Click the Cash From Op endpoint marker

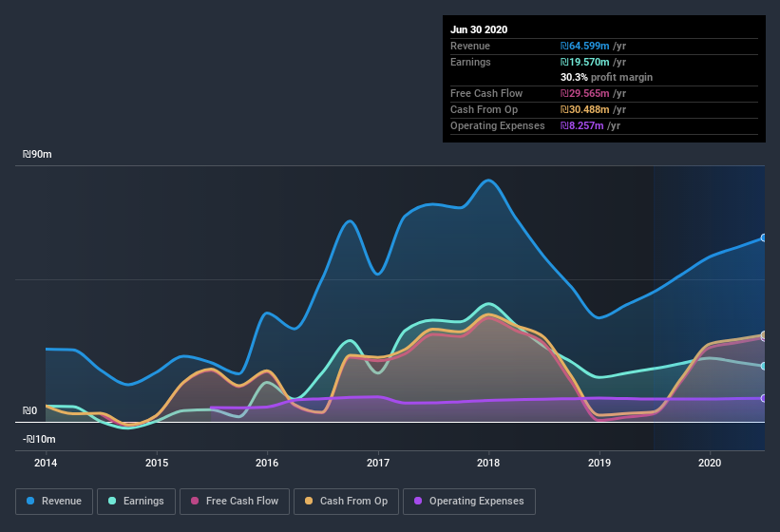click(764, 334)
